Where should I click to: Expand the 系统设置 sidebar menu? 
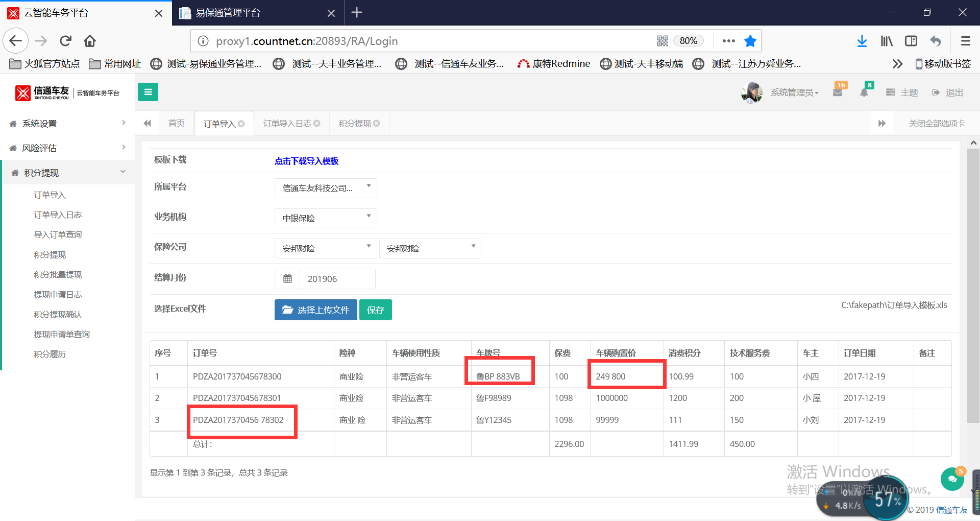pyautogui.click(x=66, y=124)
